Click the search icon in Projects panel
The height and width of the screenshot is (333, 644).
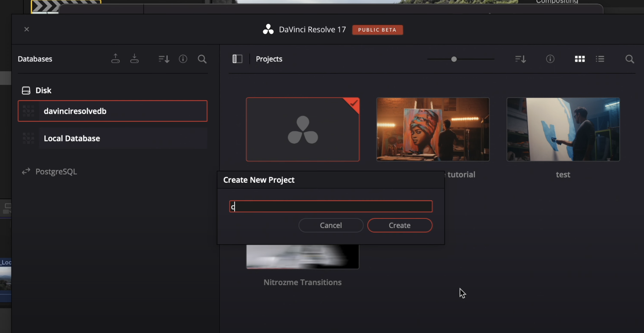pyautogui.click(x=630, y=59)
